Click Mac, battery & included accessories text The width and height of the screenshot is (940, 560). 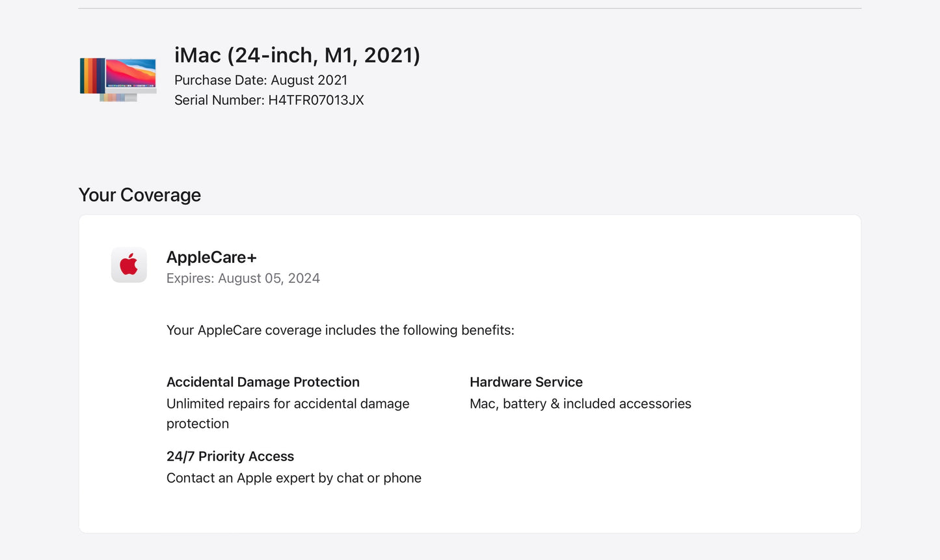(580, 404)
